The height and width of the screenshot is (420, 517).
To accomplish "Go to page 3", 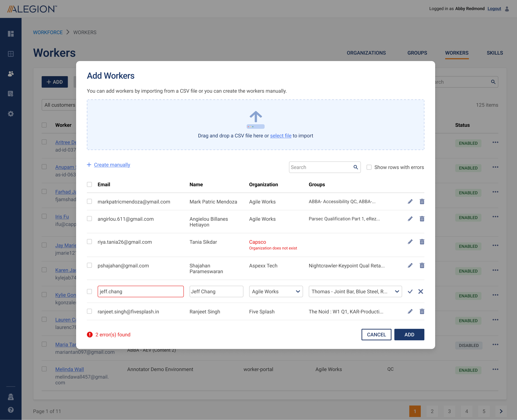I will [x=449, y=411].
